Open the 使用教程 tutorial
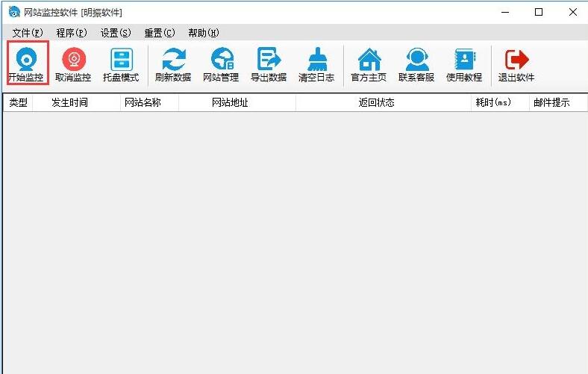 pos(464,64)
